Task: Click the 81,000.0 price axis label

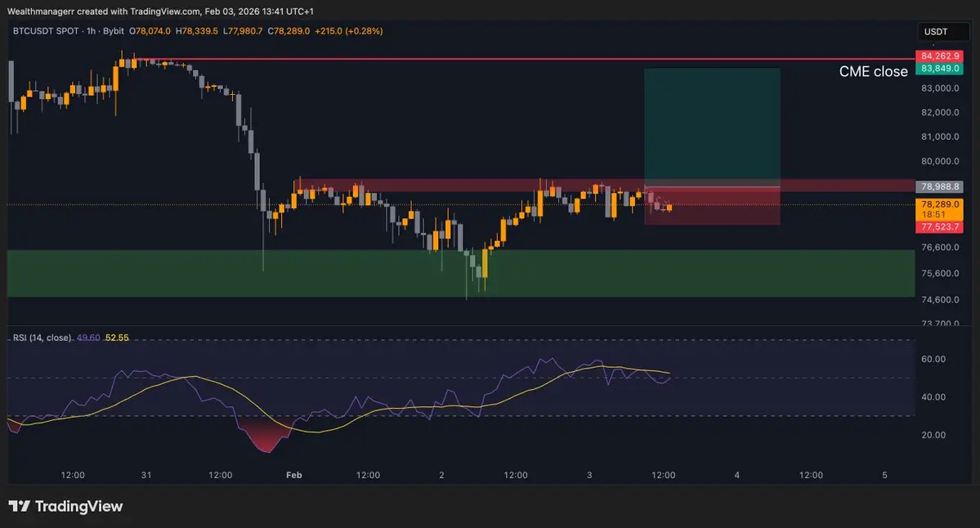Action: tap(940, 136)
